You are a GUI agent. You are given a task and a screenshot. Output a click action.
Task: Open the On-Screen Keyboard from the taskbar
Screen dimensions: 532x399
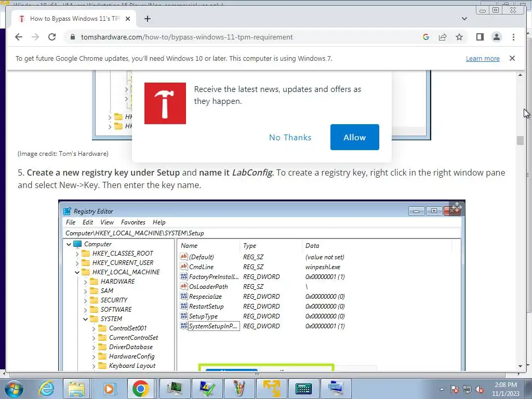303,389
